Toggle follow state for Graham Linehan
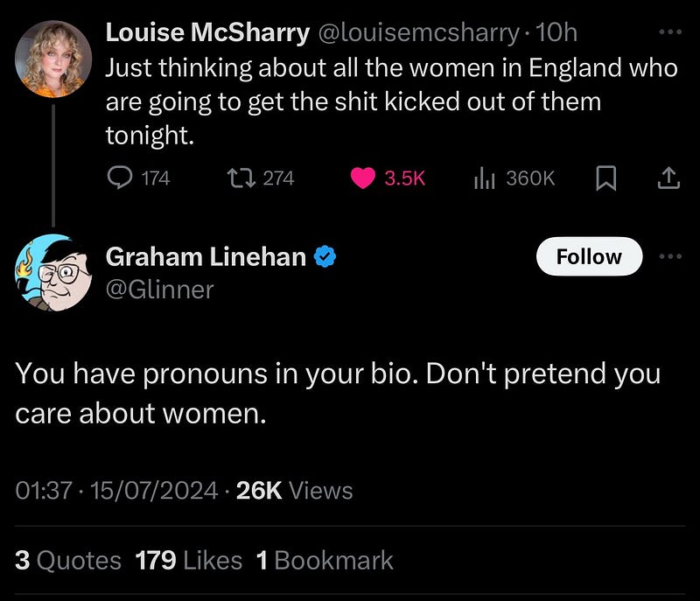This screenshot has width=700, height=601. (x=589, y=256)
